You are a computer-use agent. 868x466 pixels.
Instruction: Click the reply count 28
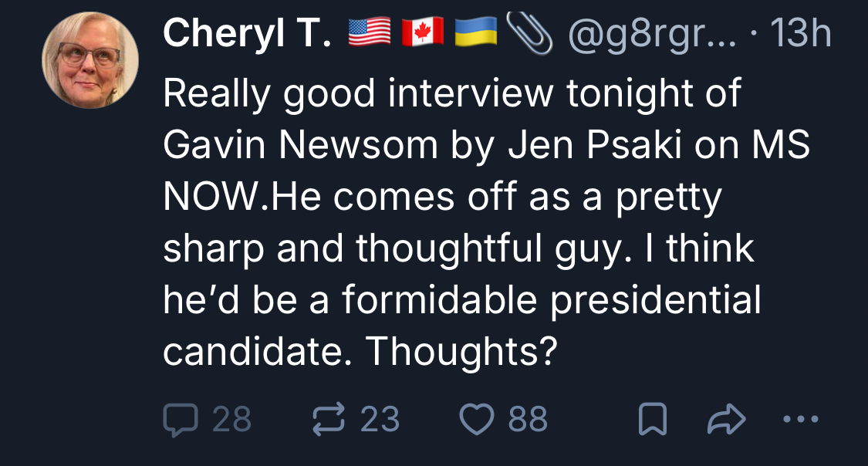[x=231, y=419]
